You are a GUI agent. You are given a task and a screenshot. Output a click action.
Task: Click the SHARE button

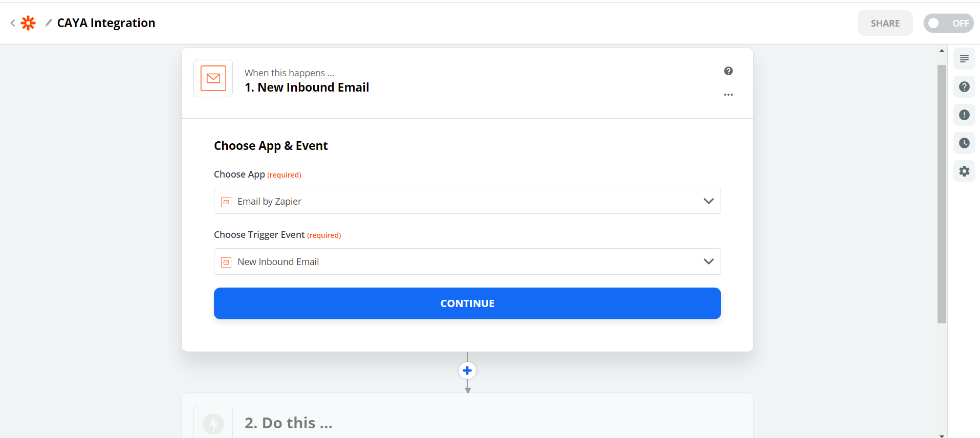click(x=885, y=23)
